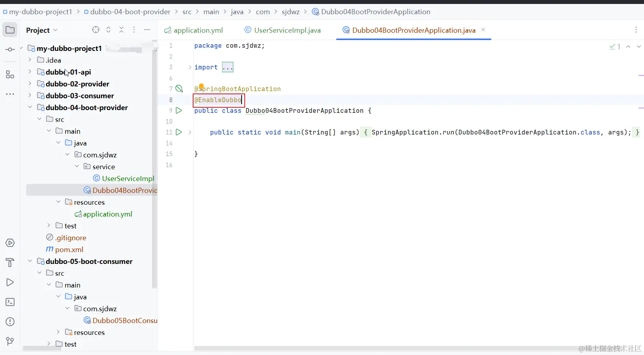Collapse the service package
Screen dimensions: 644x355
click(77, 166)
